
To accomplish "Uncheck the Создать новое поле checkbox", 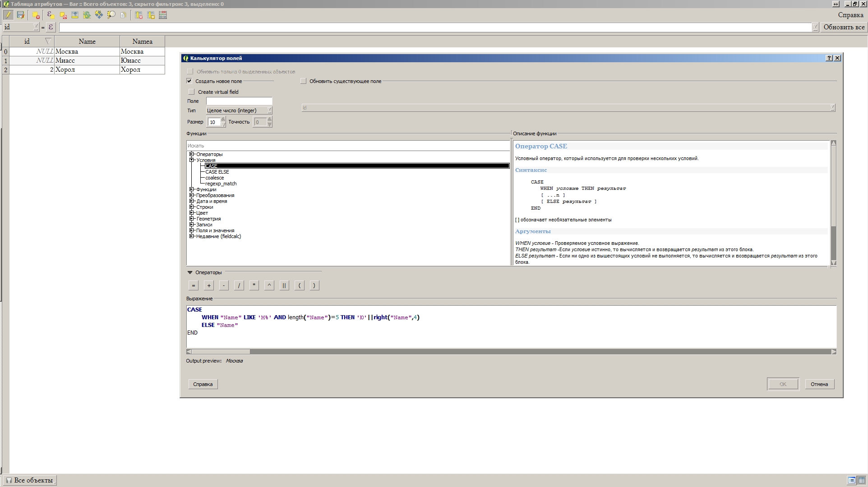I will (189, 81).
